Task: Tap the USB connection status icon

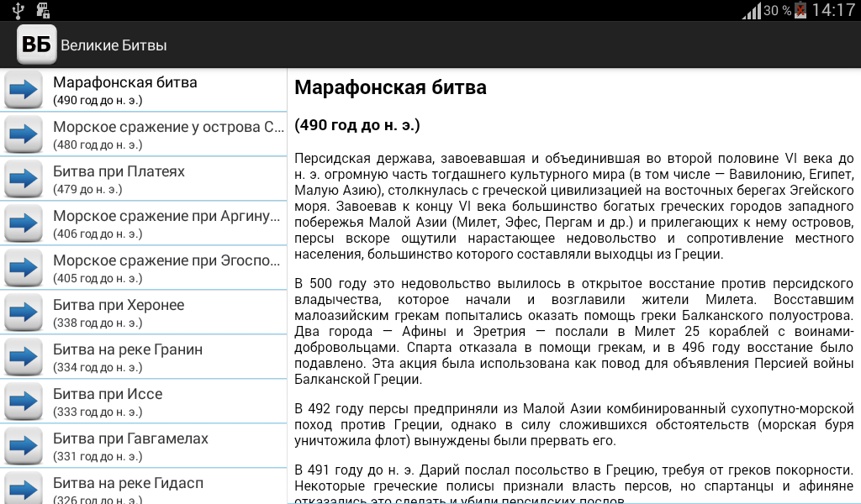Action: (18, 10)
